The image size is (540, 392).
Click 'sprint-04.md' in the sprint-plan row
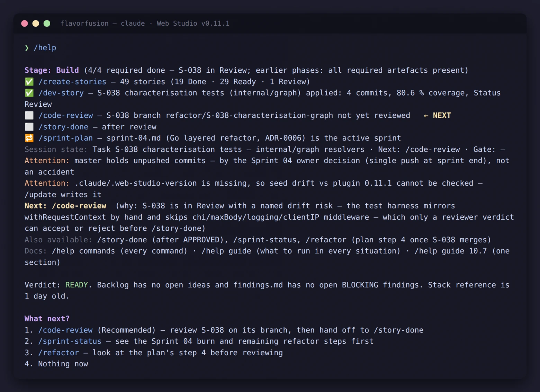[x=134, y=138]
